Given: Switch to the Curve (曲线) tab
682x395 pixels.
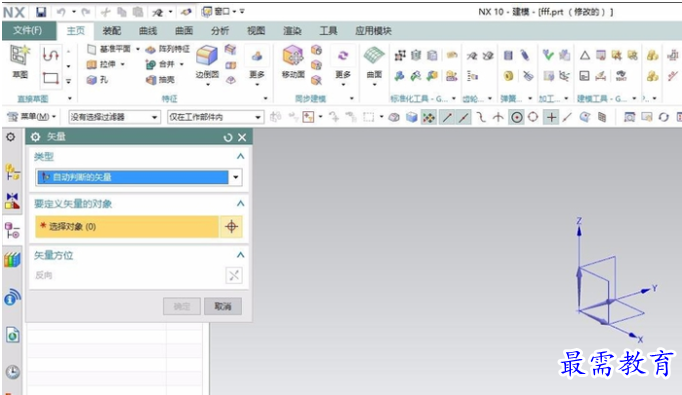Looking at the screenshot, I should (x=148, y=30).
